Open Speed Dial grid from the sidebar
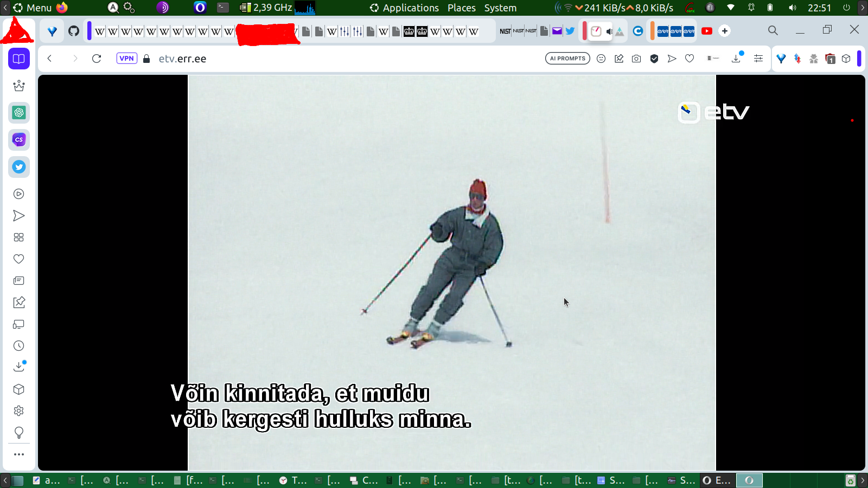 [x=19, y=237]
